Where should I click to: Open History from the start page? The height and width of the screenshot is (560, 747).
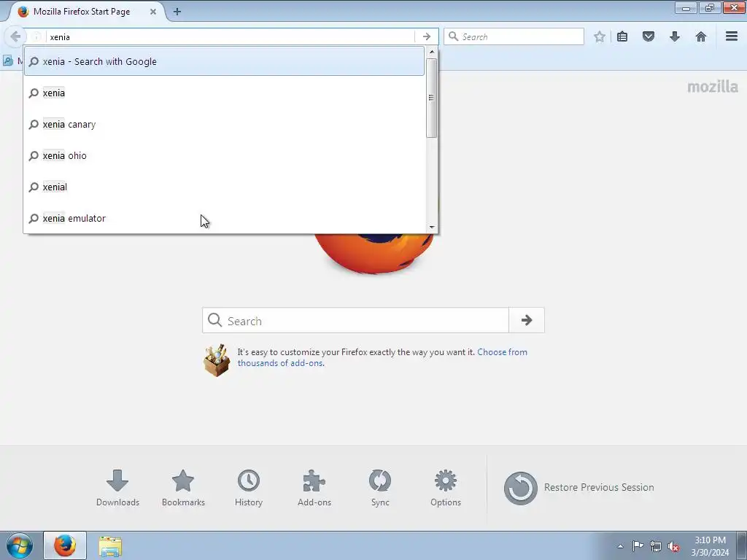pos(249,488)
